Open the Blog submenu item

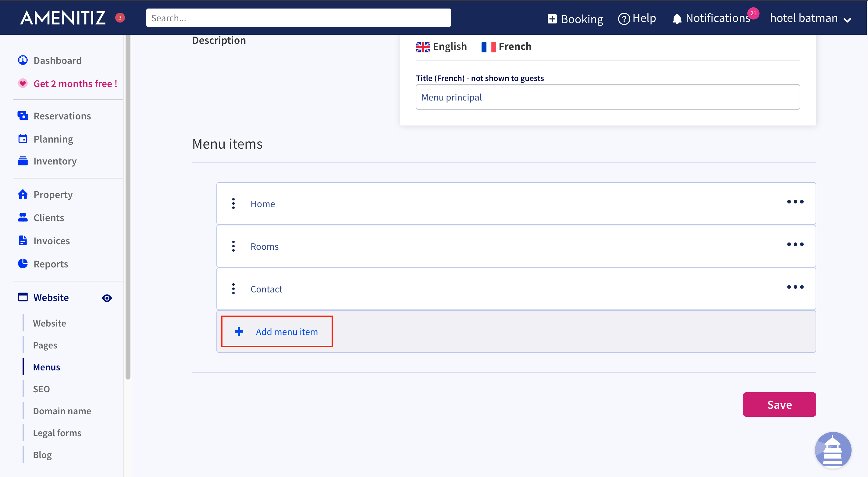pos(42,454)
